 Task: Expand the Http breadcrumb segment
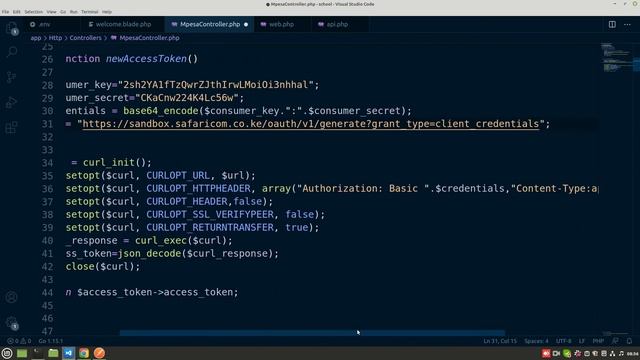coord(55,38)
